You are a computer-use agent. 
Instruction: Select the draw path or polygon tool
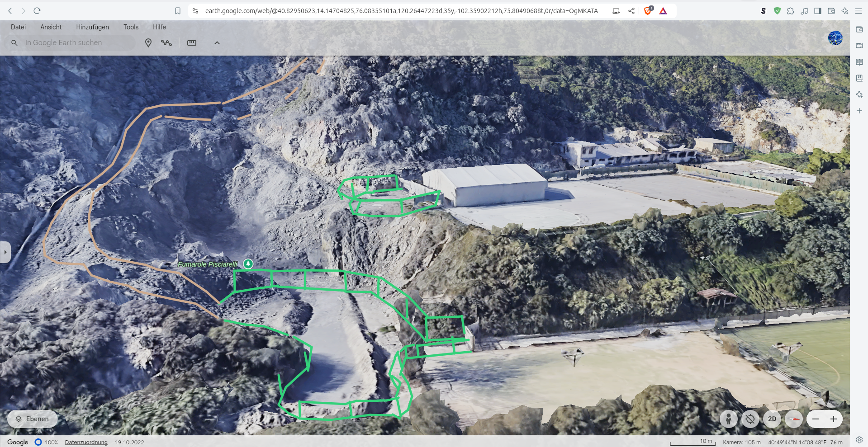pyautogui.click(x=166, y=43)
